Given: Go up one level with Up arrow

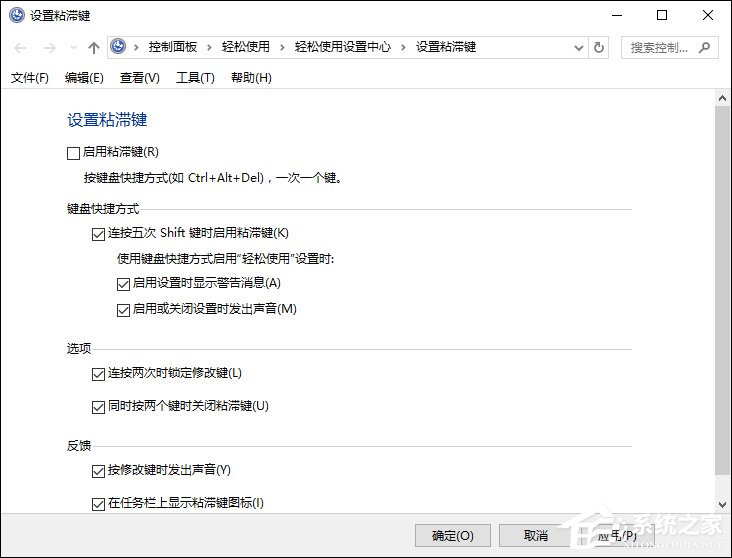Looking at the screenshot, I should point(94,48).
